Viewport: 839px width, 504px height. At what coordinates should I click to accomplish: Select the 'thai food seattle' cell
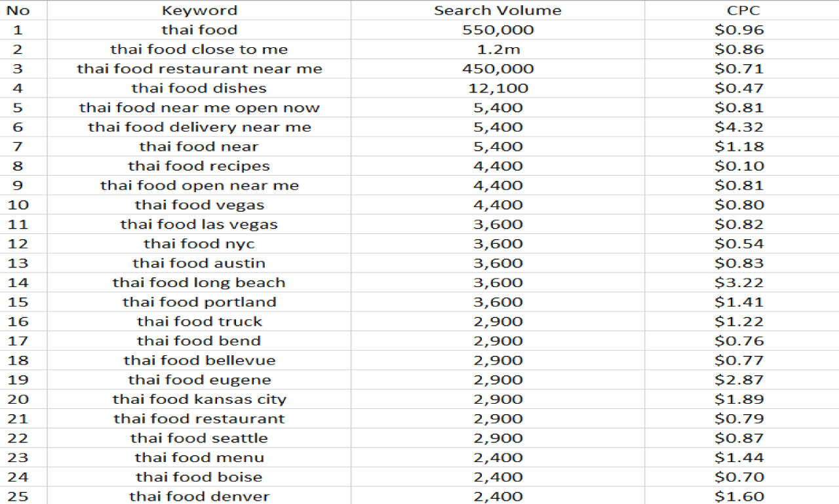point(199,438)
